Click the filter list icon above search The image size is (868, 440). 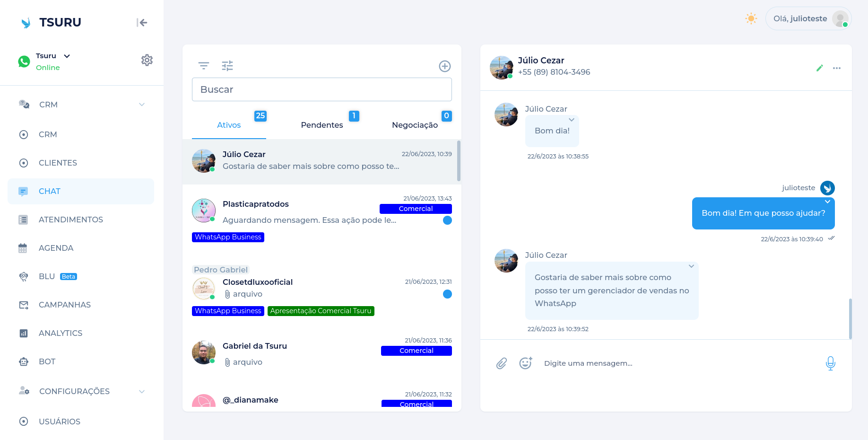pyautogui.click(x=204, y=66)
